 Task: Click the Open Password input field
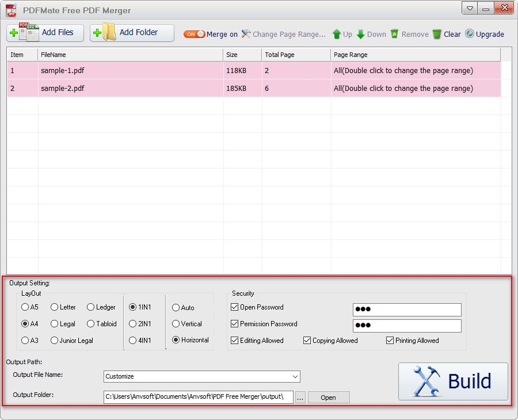pyautogui.click(x=407, y=310)
